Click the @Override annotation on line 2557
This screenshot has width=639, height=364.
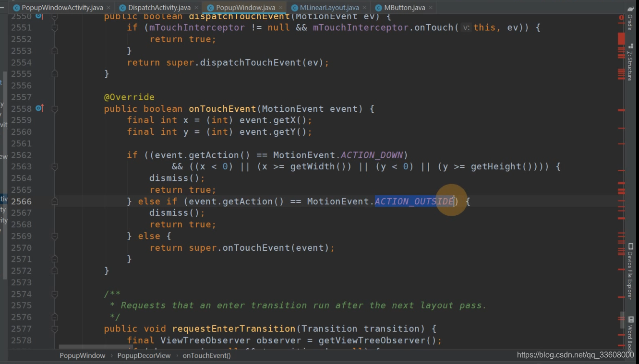click(129, 97)
